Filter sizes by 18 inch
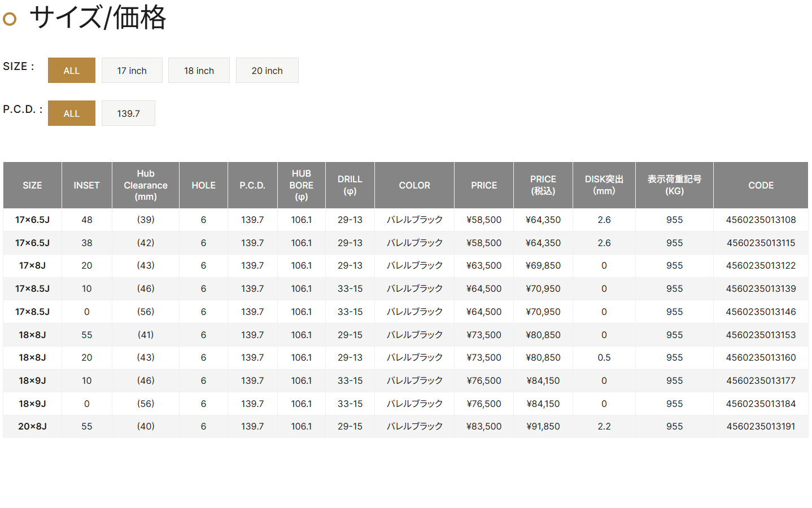The width and height of the screenshot is (812, 508). 199,71
